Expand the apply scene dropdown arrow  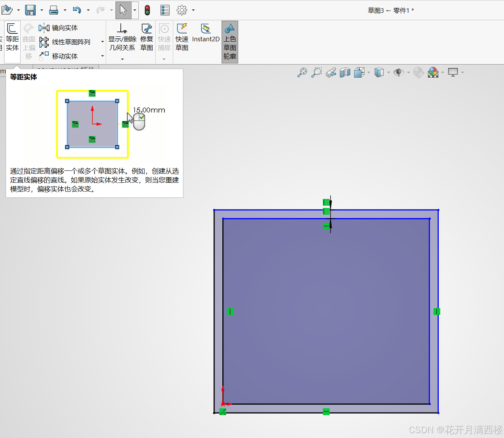(443, 72)
